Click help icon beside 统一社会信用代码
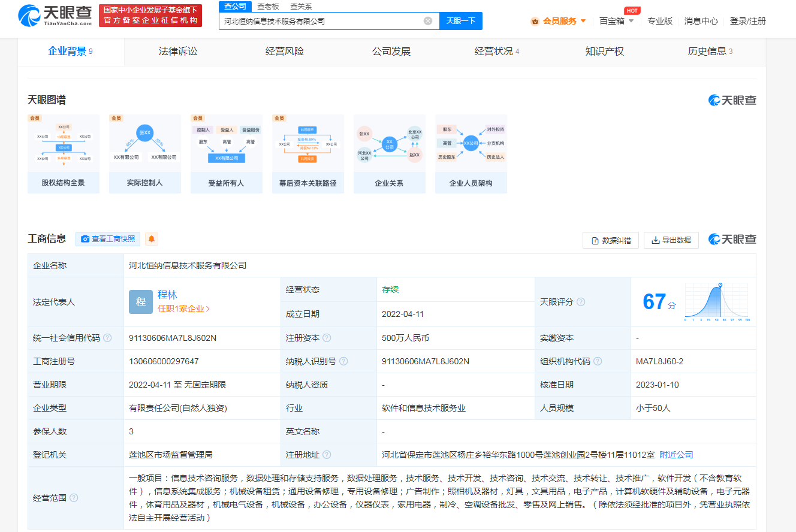The height and width of the screenshot is (532, 796). pyautogui.click(x=107, y=338)
